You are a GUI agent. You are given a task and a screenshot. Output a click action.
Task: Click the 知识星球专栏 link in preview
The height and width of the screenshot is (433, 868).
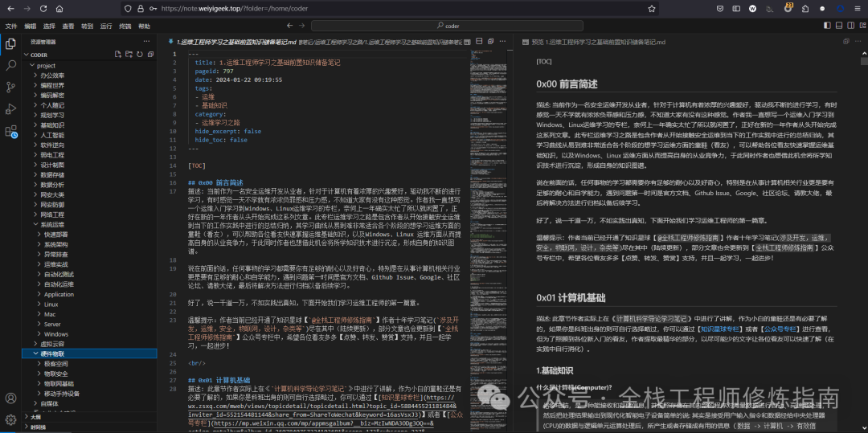(x=718, y=329)
